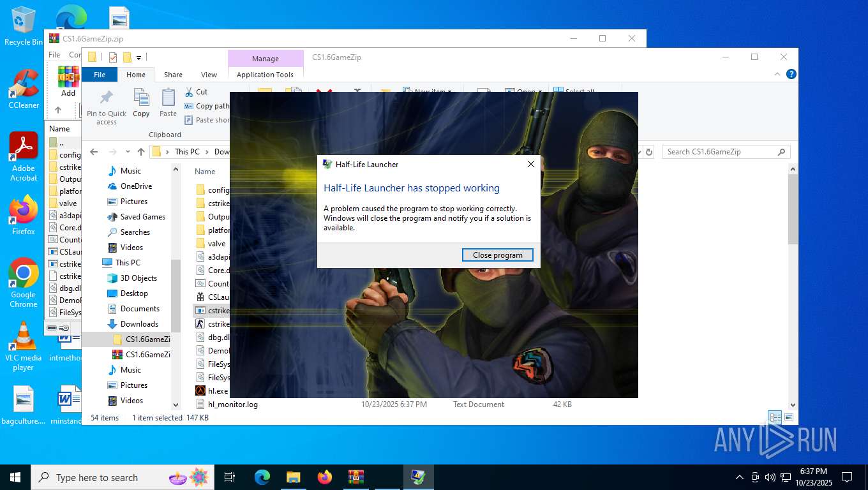Select Desktop in navigation pane
868x490 pixels.
click(134, 293)
